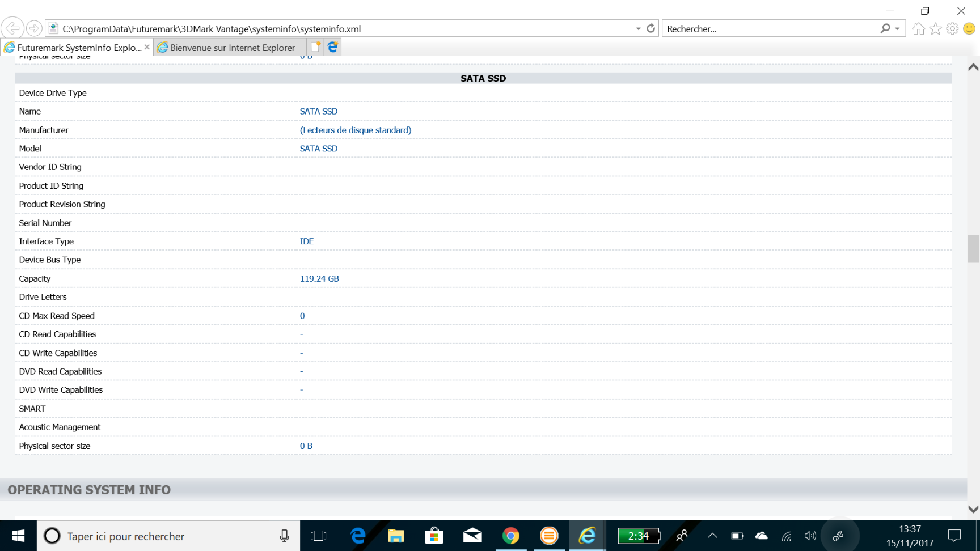The width and height of the screenshot is (980, 551).
Task: Click the battery time 2:34 indicator
Action: click(x=639, y=536)
